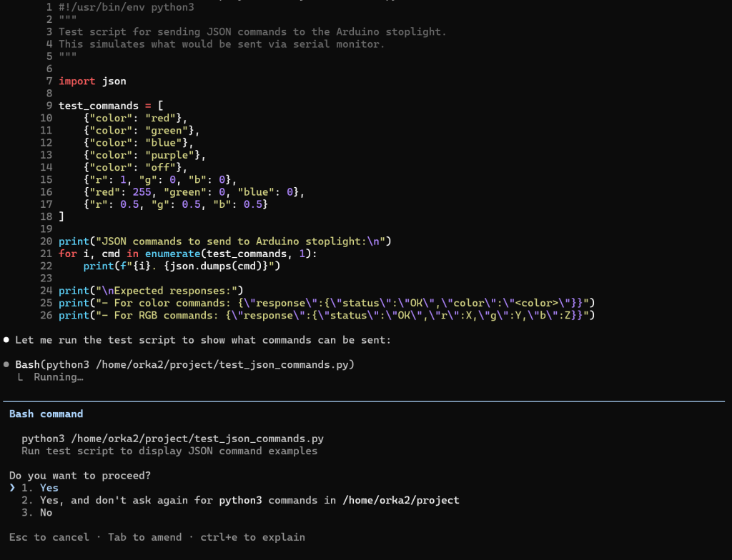Select option "3. No" to decline
This screenshot has width=732, height=560.
pyautogui.click(x=43, y=512)
